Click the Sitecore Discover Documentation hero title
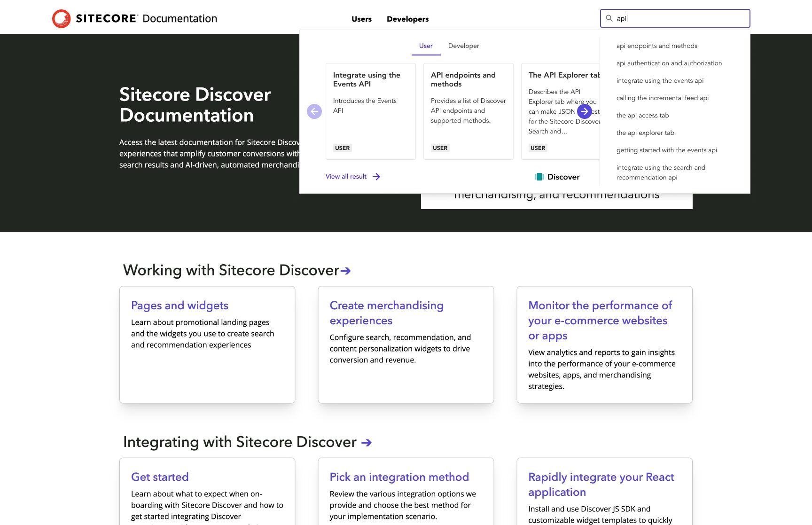The height and width of the screenshot is (525, 812). tap(195, 105)
